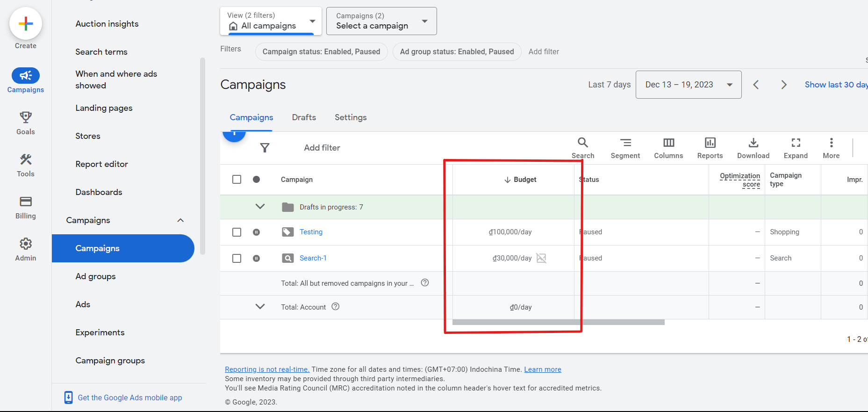868x412 pixels.
Task: Open Stores in sidebar
Action: click(x=88, y=136)
